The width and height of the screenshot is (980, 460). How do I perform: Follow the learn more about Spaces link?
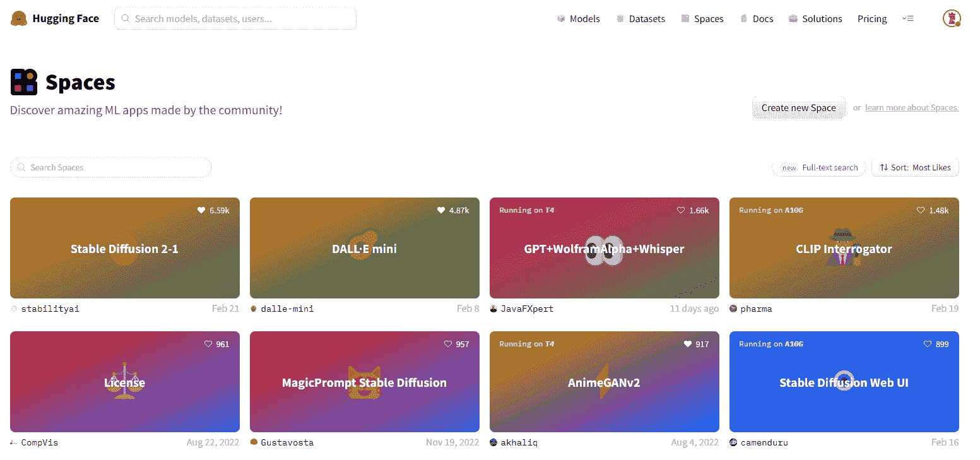(912, 108)
